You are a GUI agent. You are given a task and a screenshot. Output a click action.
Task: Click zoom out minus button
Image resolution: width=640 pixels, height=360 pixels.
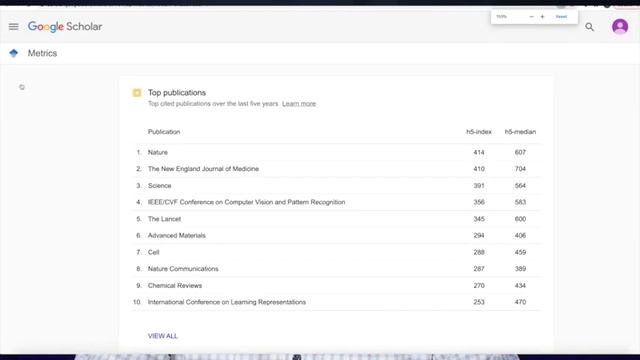[531, 17]
